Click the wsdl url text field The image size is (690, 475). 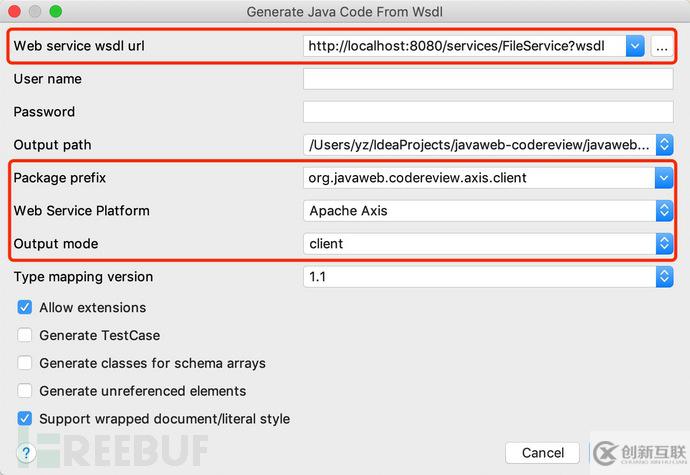click(x=465, y=46)
